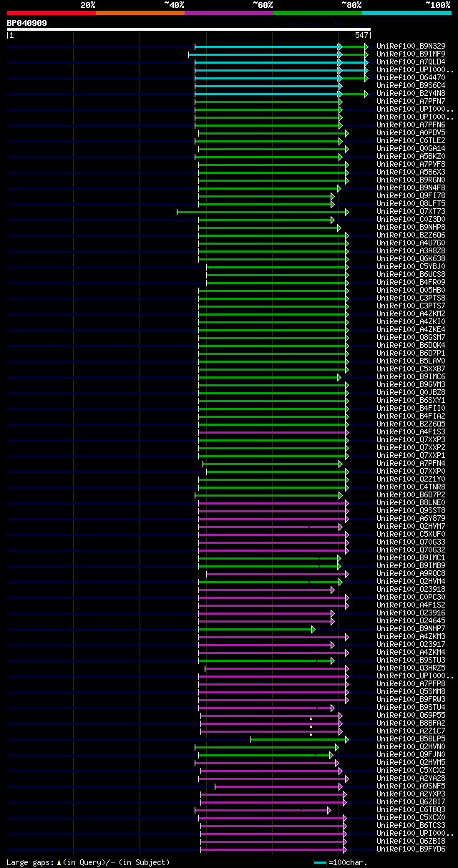
Task: Select the UniRef100_Q9FJN0 label
Action: [x=411, y=755]
